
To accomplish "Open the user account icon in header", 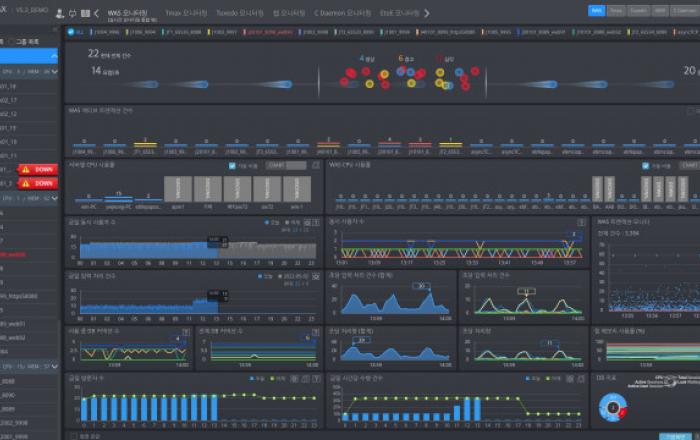I will point(59,14).
